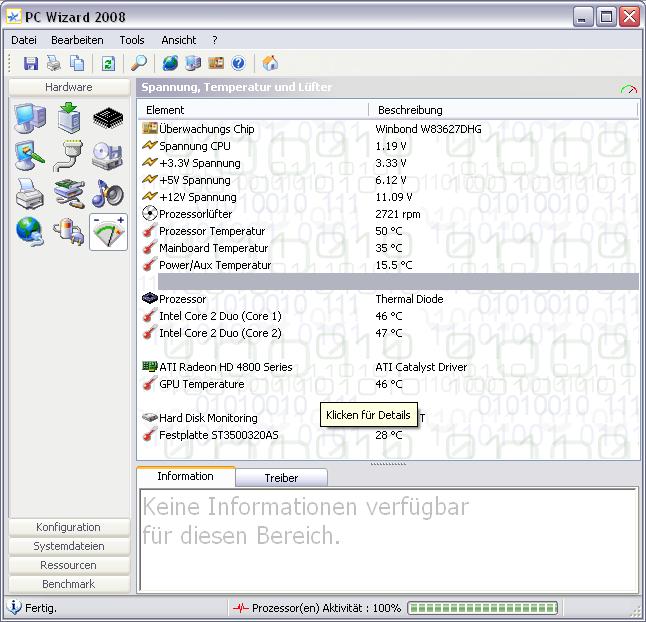Screen dimensions: 646x622
Task: Select the Prozessorlüfter row
Action: tap(389, 214)
